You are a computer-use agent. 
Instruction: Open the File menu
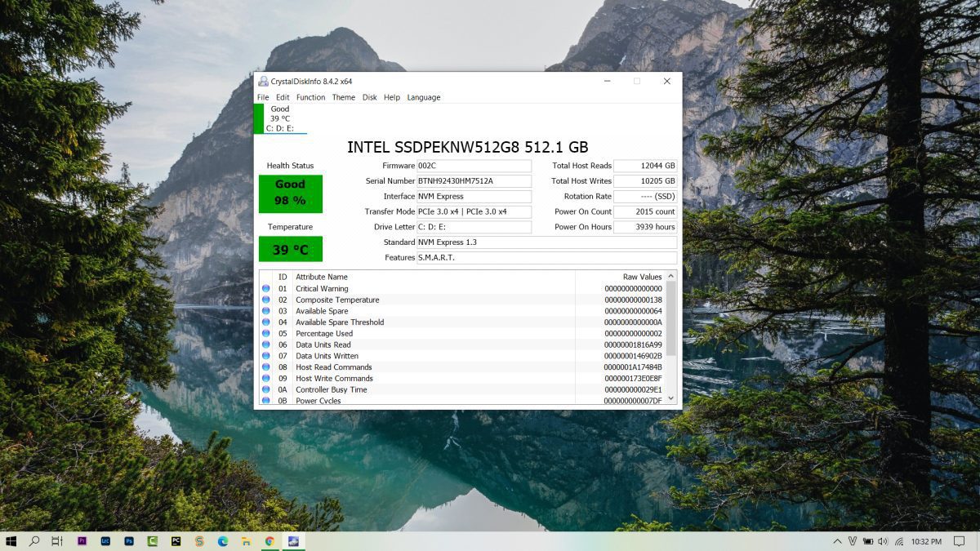point(263,97)
